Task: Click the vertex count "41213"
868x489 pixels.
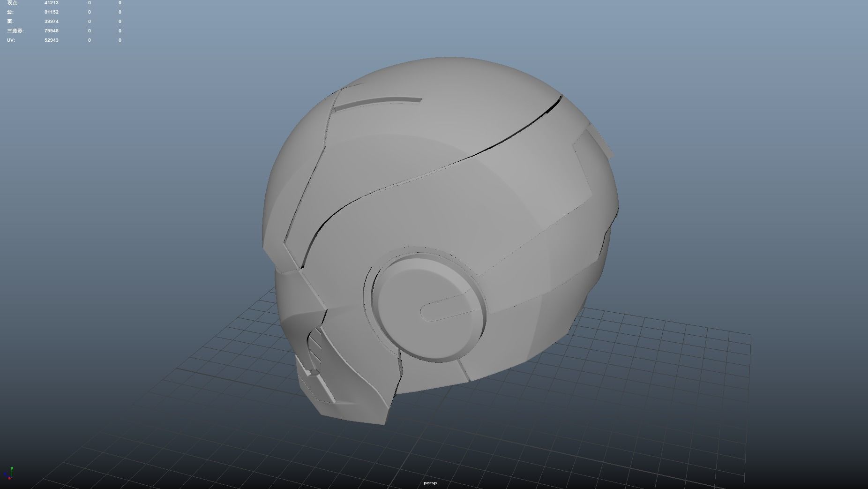Action: tap(52, 3)
